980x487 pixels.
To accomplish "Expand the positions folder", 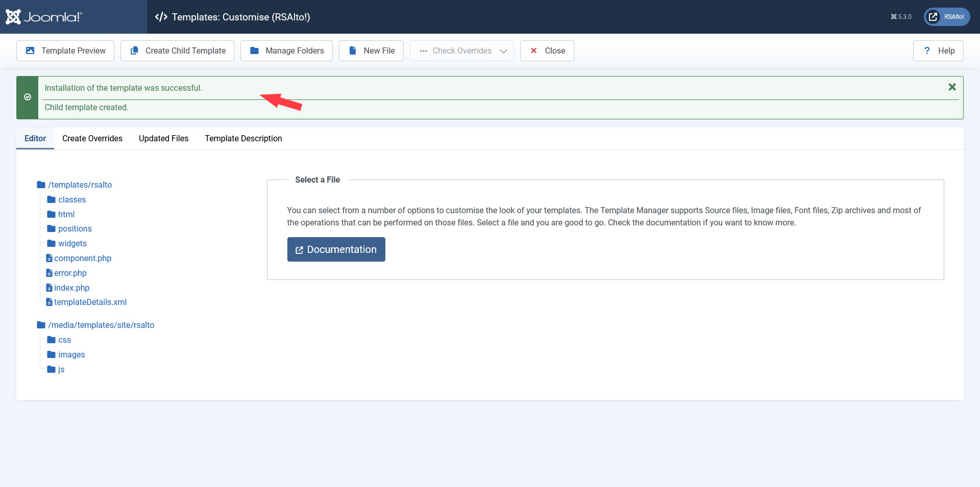I will (x=69, y=228).
